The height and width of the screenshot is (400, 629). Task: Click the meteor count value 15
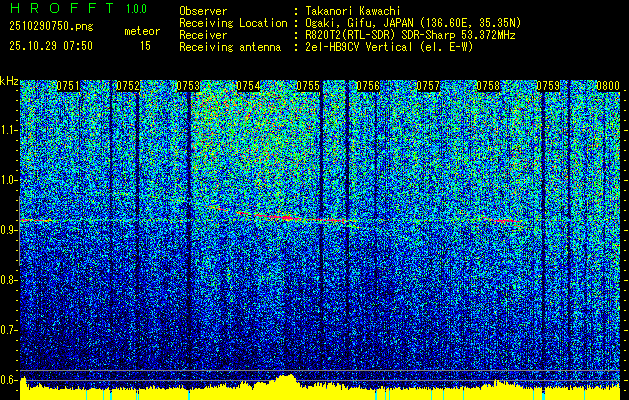[145, 45]
